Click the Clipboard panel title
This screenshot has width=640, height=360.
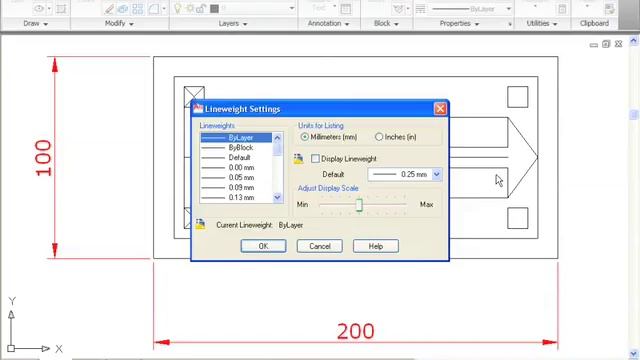coord(594,23)
